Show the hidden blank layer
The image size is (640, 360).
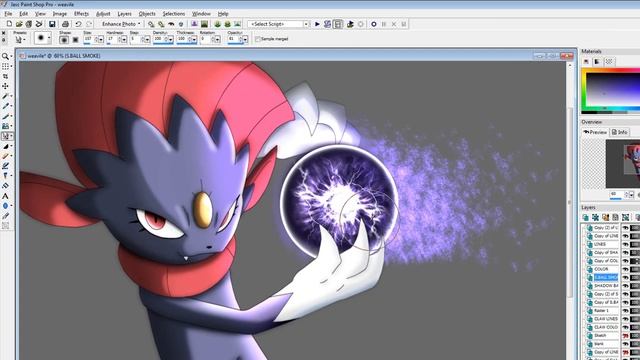(x=625, y=344)
